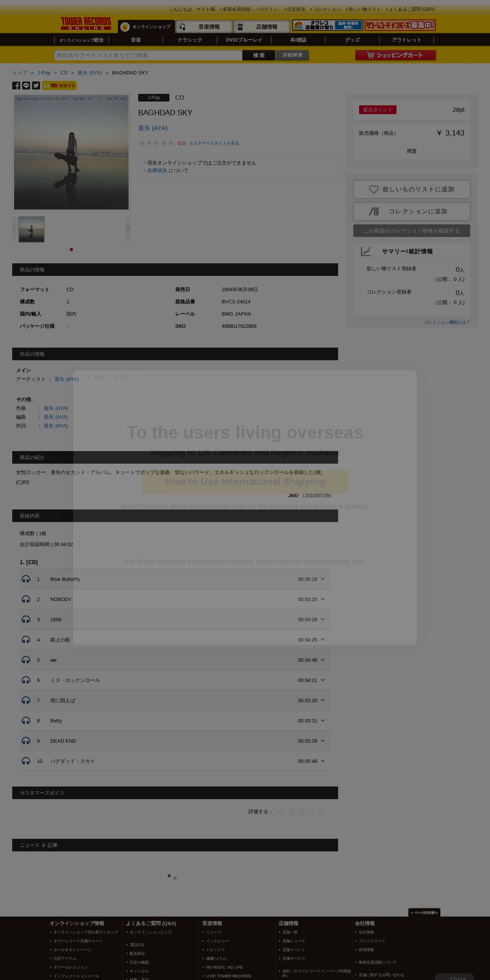
Task: Play preview of 路上の影 track
Action: pos(26,640)
